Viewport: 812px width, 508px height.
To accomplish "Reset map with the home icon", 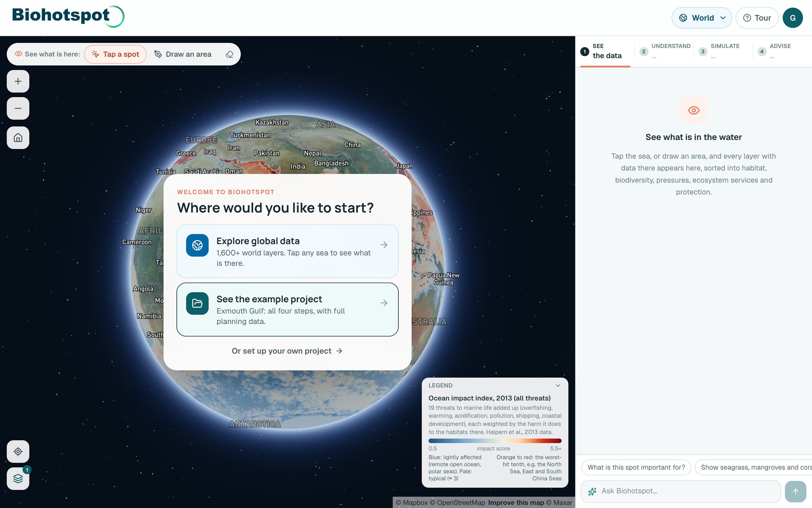I will pos(18,138).
